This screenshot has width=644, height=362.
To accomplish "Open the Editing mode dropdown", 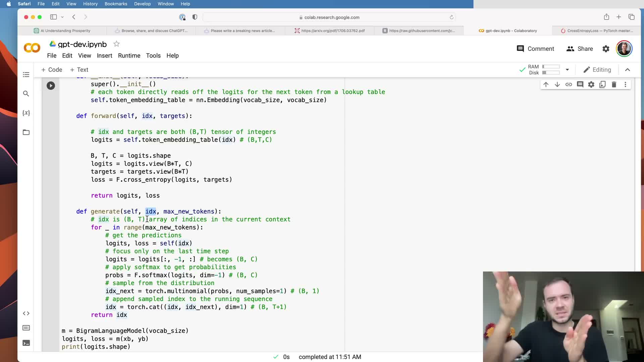I will (597, 70).
